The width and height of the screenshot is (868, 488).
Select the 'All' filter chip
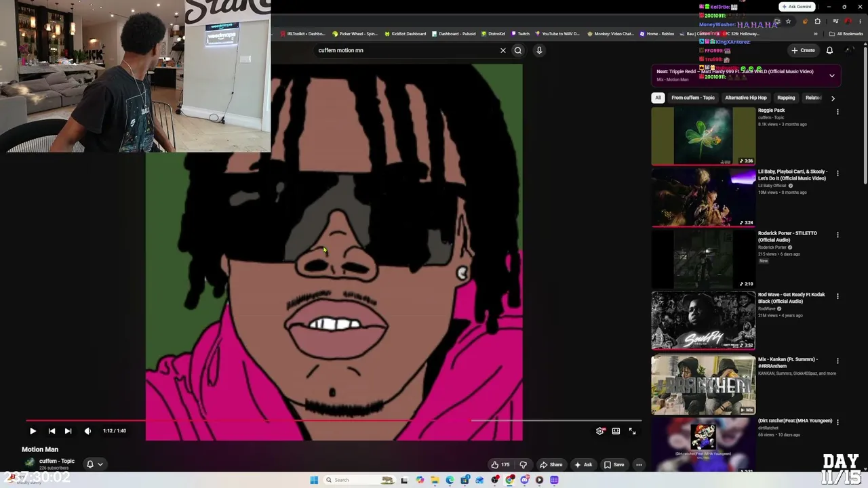coord(658,98)
